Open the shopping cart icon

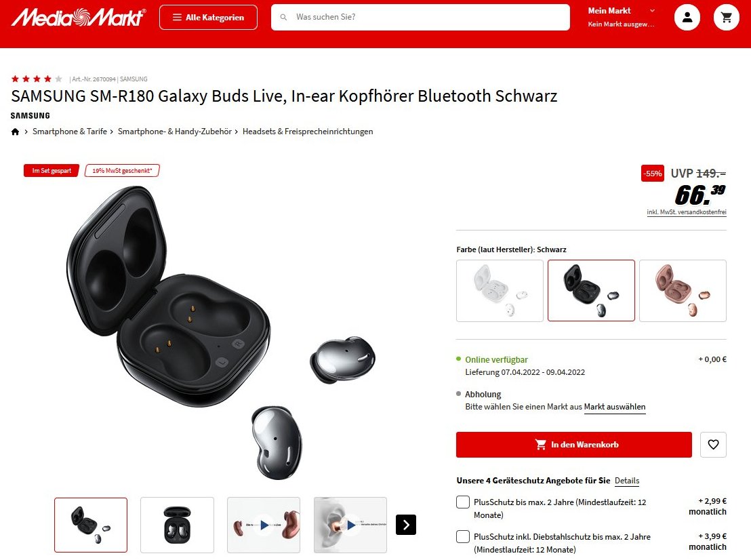tap(727, 17)
